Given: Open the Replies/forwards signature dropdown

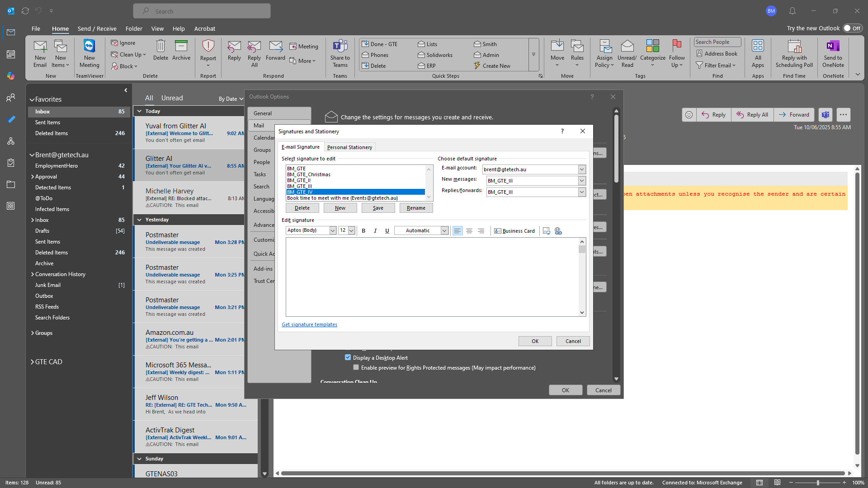Looking at the screenshot, I should tap(582, 192).
